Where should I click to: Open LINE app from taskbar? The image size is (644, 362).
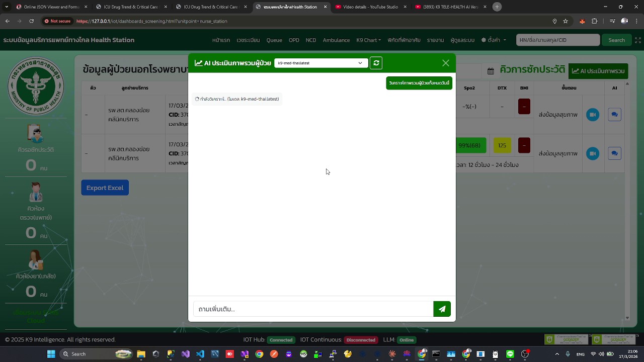click(x=510, y=354)
